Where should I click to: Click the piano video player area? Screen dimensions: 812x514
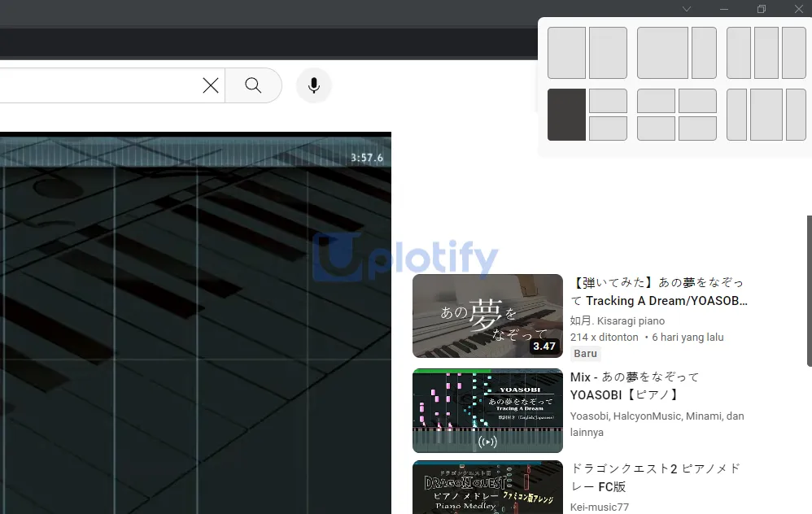[195, 324]
